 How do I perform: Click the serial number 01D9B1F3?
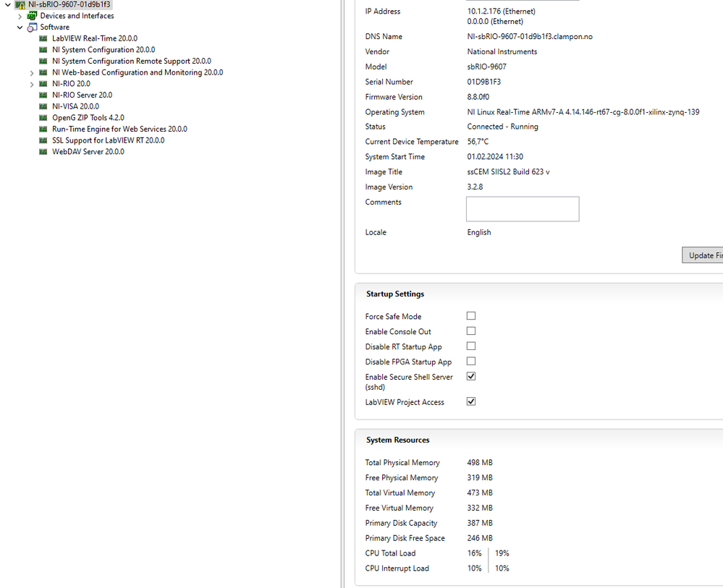[483, 82]
